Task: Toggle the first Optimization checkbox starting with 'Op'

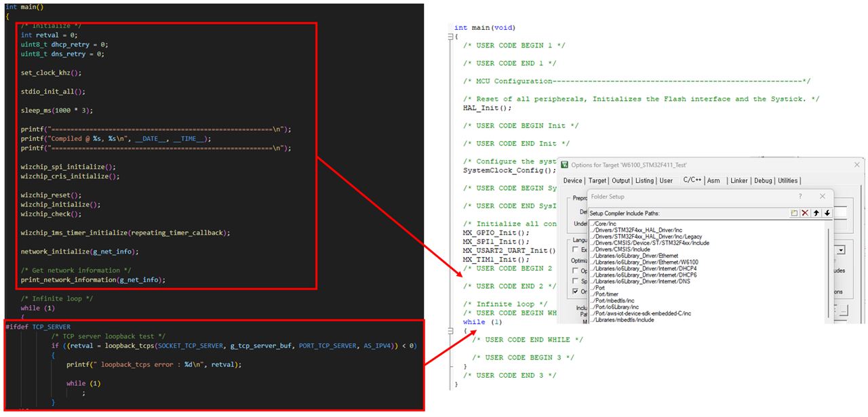Action: point(574,271)
